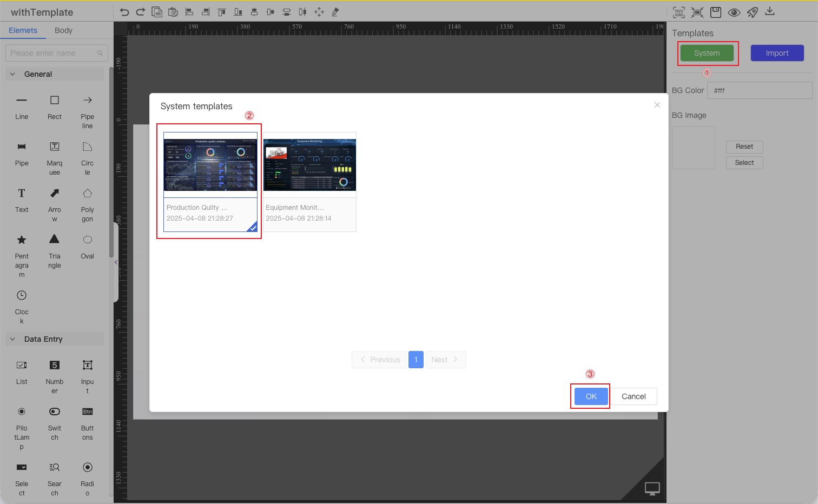Confirm with the OK button
The height and width of the screenshot is (504, 818).
coord(591,396)
